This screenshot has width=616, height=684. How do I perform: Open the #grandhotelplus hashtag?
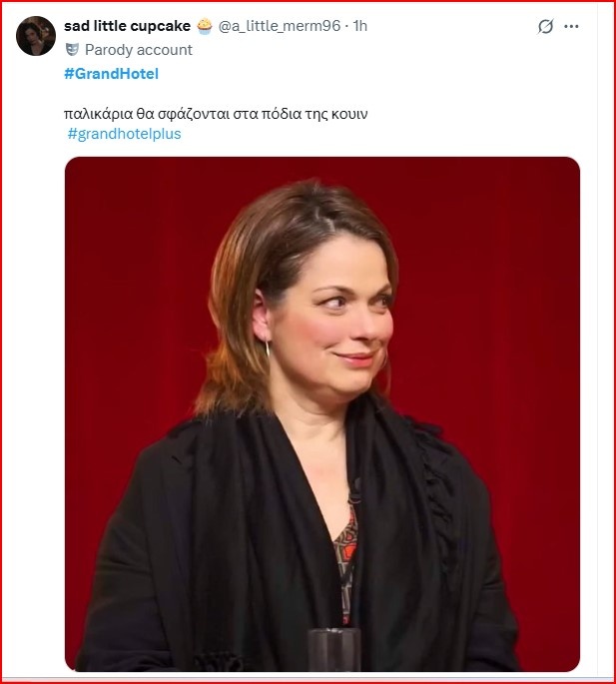tap(124, 134)
